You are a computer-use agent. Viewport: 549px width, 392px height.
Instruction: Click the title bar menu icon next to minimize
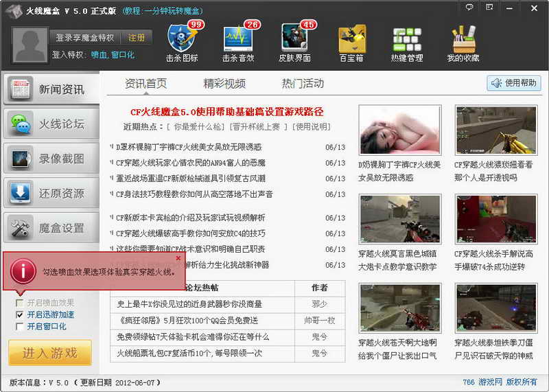coord(489,7)
